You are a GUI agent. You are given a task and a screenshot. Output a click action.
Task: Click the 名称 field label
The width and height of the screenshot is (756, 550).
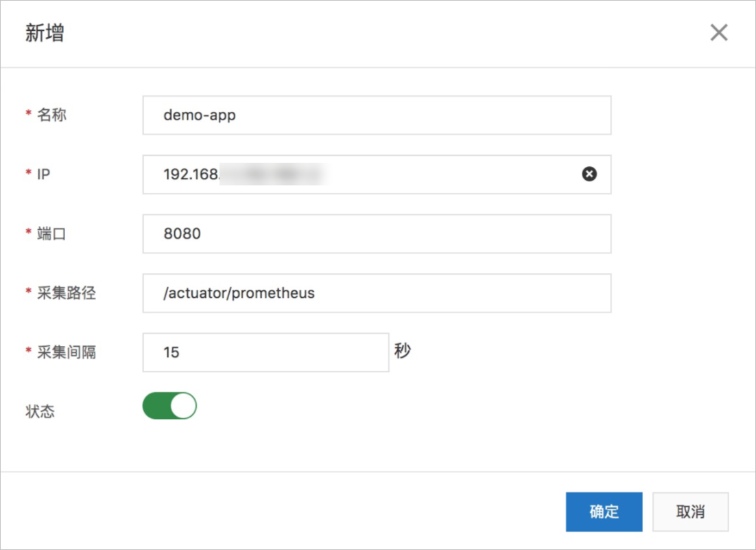51,115
